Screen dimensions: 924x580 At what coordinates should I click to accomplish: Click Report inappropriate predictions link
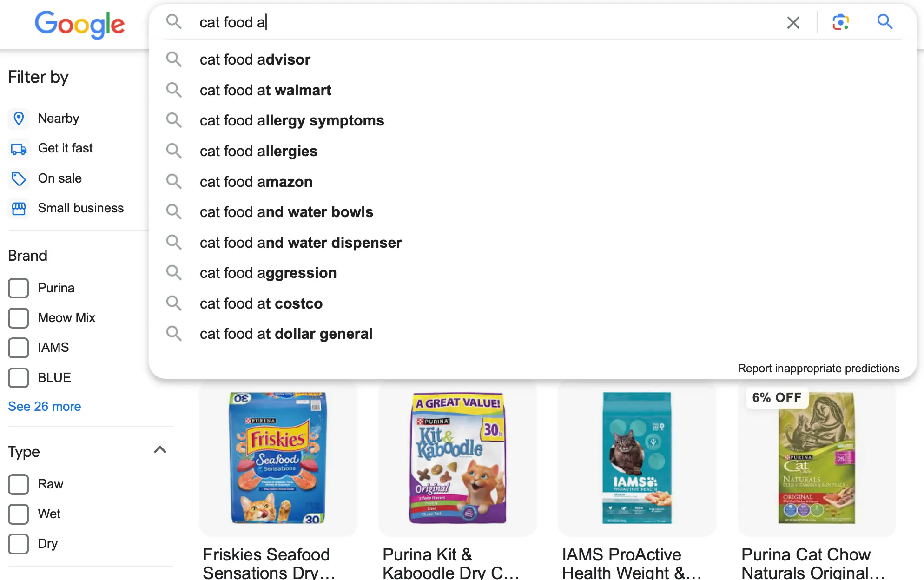(818, 369)
